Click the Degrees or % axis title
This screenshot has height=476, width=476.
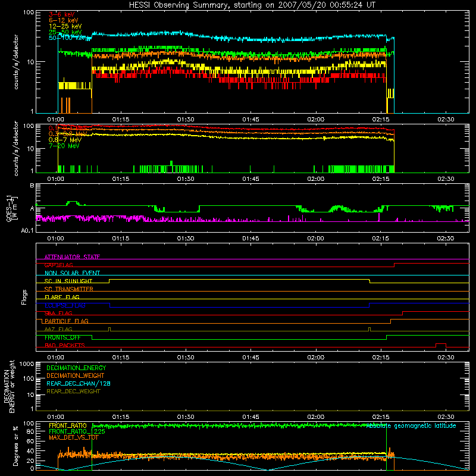tap(15, 446)
